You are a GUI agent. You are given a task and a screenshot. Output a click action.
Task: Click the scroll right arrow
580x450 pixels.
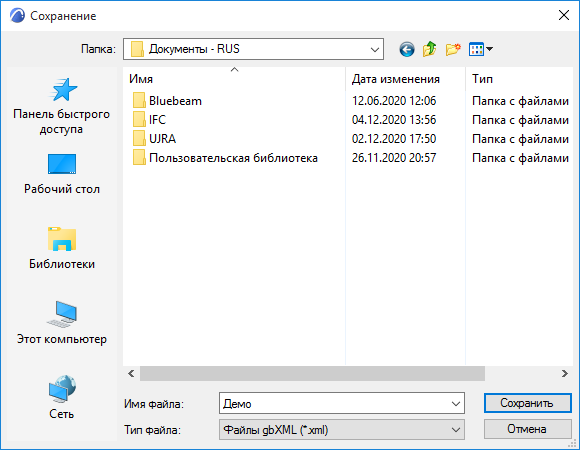click(x=564, y=373)
